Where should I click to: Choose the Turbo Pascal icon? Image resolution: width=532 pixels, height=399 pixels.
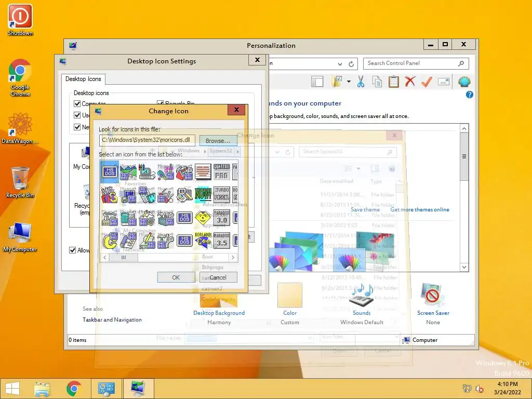221,194
